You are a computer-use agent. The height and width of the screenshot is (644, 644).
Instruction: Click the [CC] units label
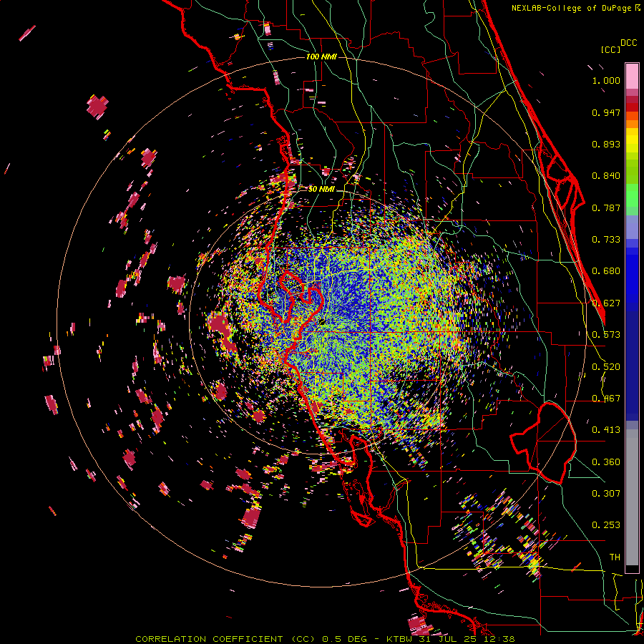pos(610,49)
